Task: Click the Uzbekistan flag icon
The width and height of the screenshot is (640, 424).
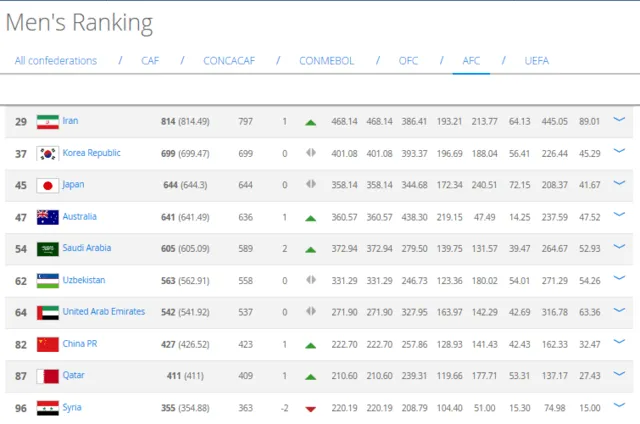Action: tap(48, 281)
